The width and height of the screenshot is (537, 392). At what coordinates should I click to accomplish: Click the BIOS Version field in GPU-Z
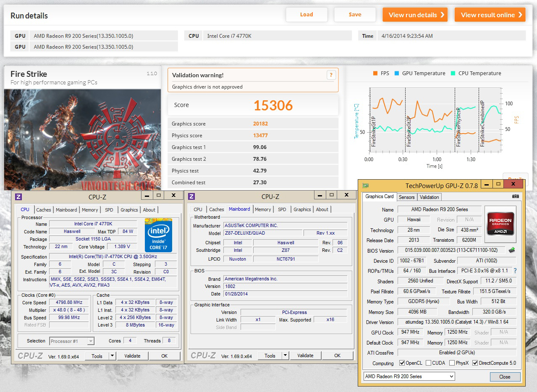tap(451, 250)
